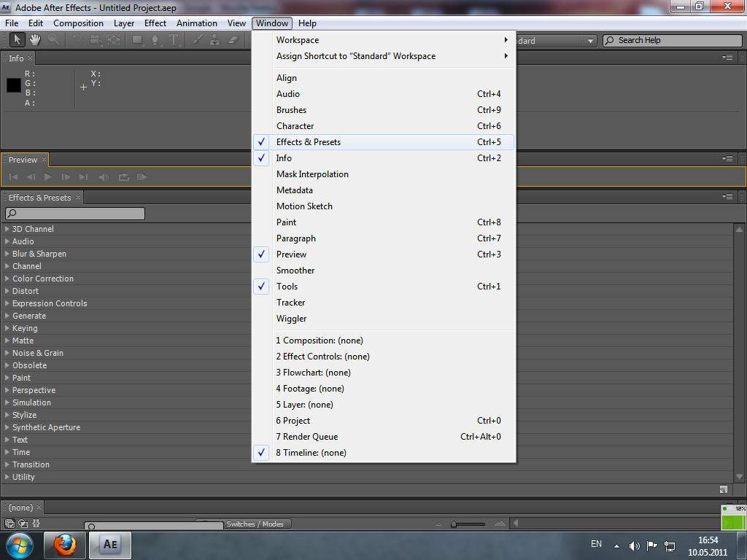Screen dimensions: 747x560
Task: Click Effects list scroll down arrow
Action: coord(740,476)
